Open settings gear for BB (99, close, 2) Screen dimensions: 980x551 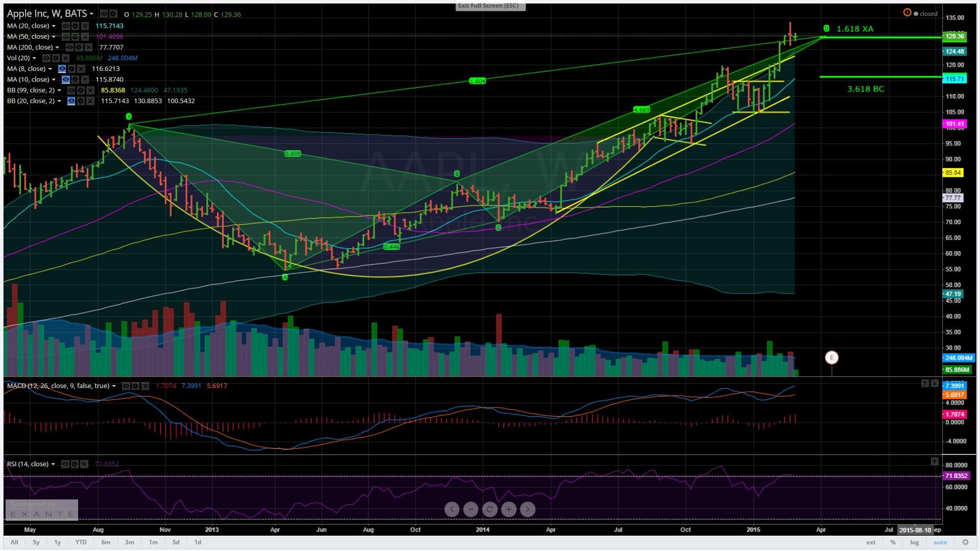(81, 90)
